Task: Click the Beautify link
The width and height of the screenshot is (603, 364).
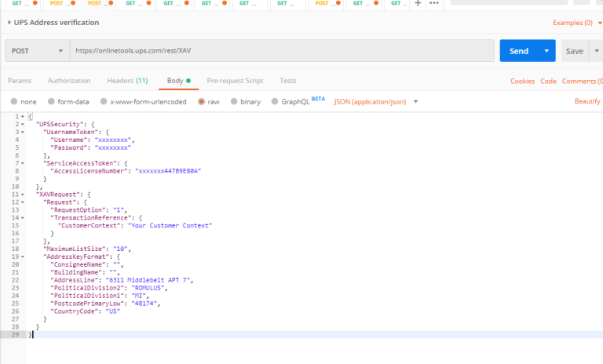Action: coord(587,102)
